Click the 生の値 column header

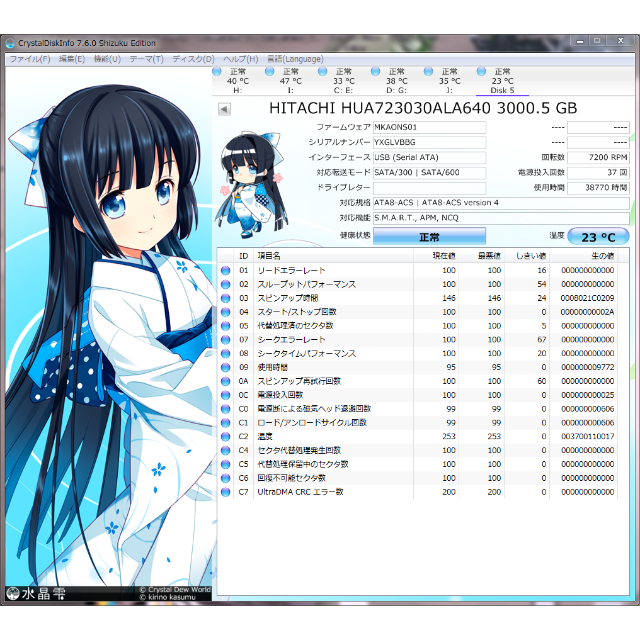click(x=583, y=256)
